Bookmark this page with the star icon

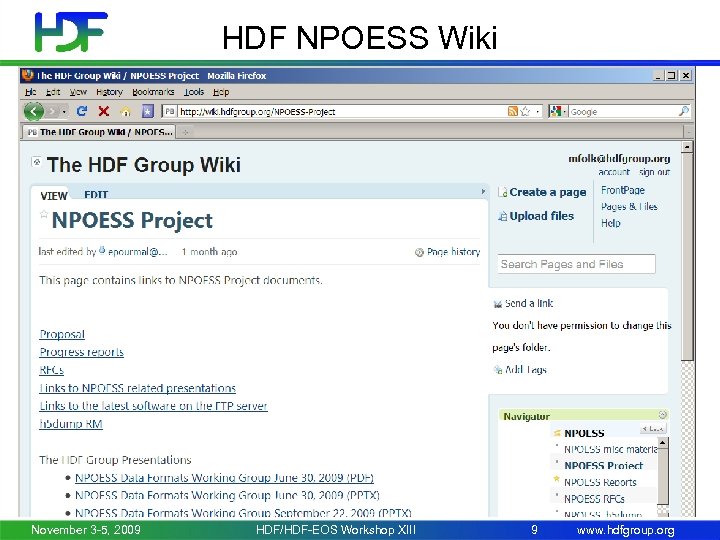click(x=525, y=111)
